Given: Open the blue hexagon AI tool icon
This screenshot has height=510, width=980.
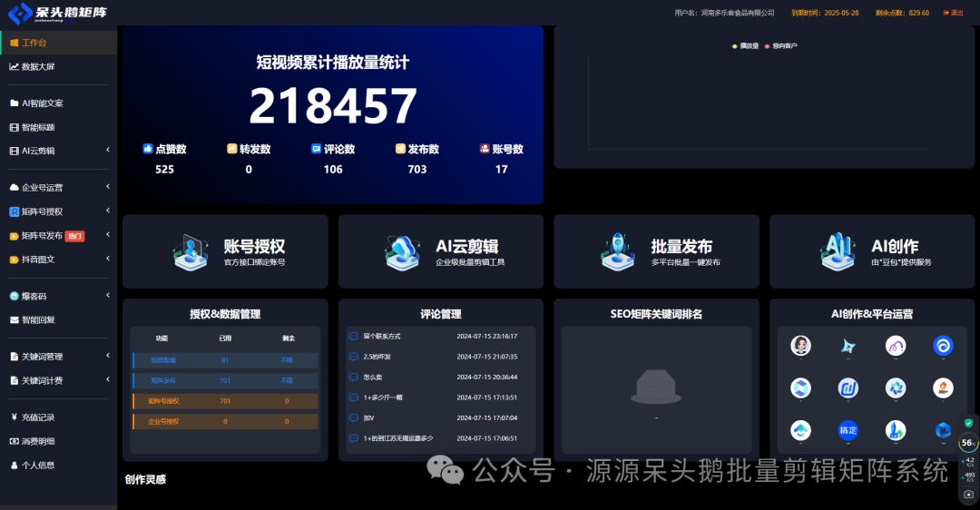Looking at the screenshot, I should pyautogui.click(x=800, y=387).
